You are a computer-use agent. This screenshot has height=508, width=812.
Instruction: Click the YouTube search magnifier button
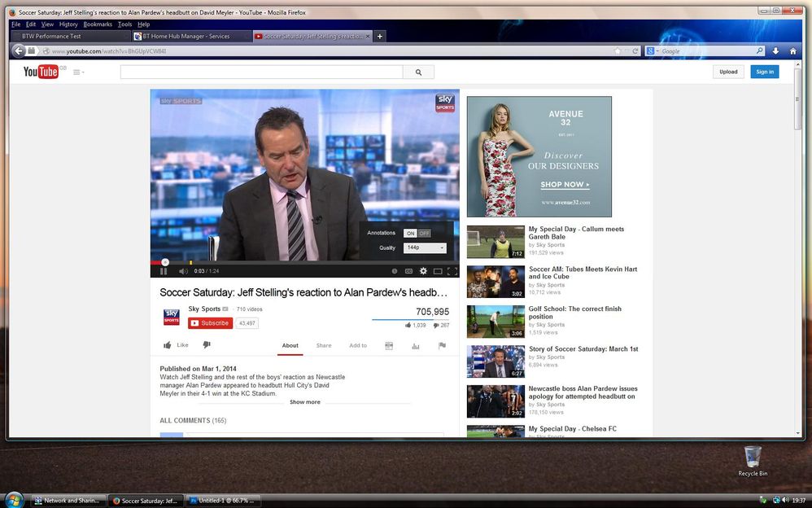[x=418, y=72]
